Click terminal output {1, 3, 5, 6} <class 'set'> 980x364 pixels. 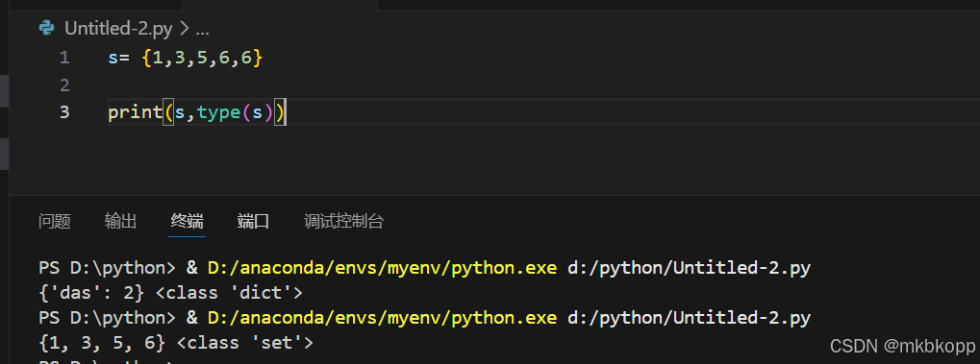tap(176, 342)
